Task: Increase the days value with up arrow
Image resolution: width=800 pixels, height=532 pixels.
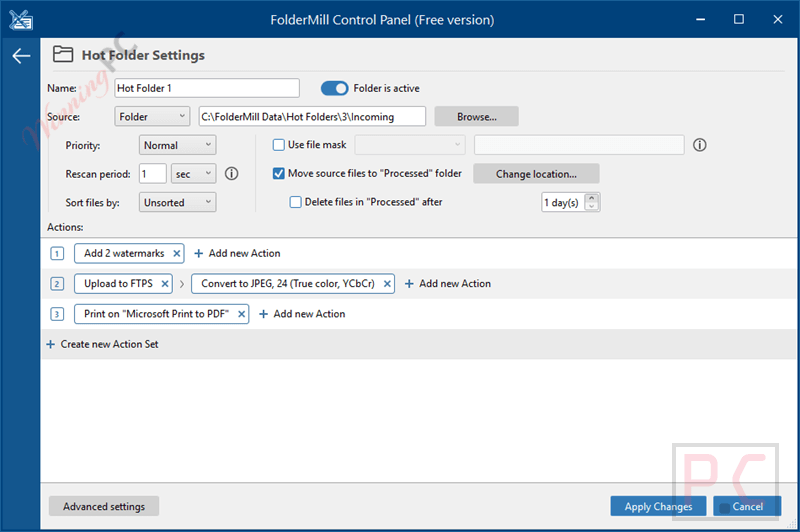Action: (x=592, y=198)
